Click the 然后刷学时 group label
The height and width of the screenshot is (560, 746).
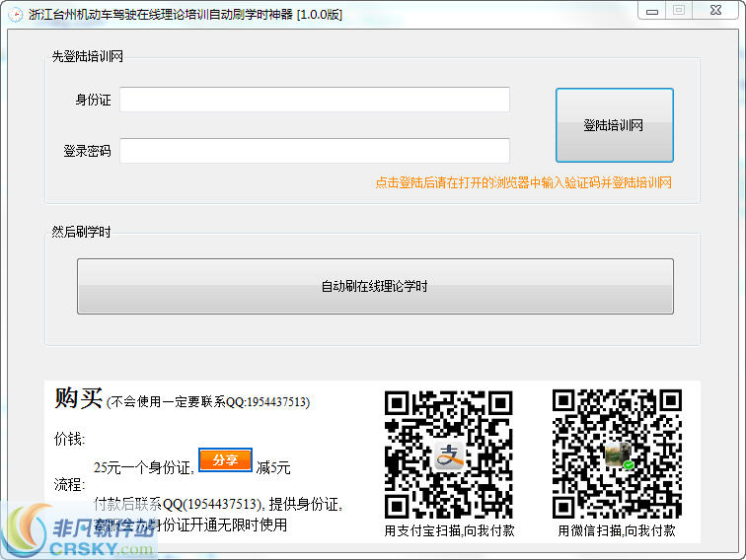pyautogui.click(x=81, y=232)
